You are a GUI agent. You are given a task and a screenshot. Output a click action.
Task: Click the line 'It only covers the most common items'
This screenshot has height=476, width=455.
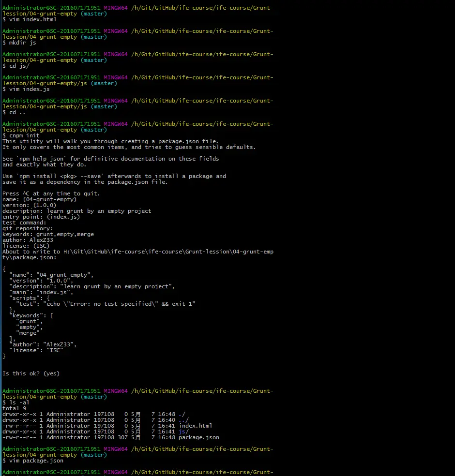(129, 147)
